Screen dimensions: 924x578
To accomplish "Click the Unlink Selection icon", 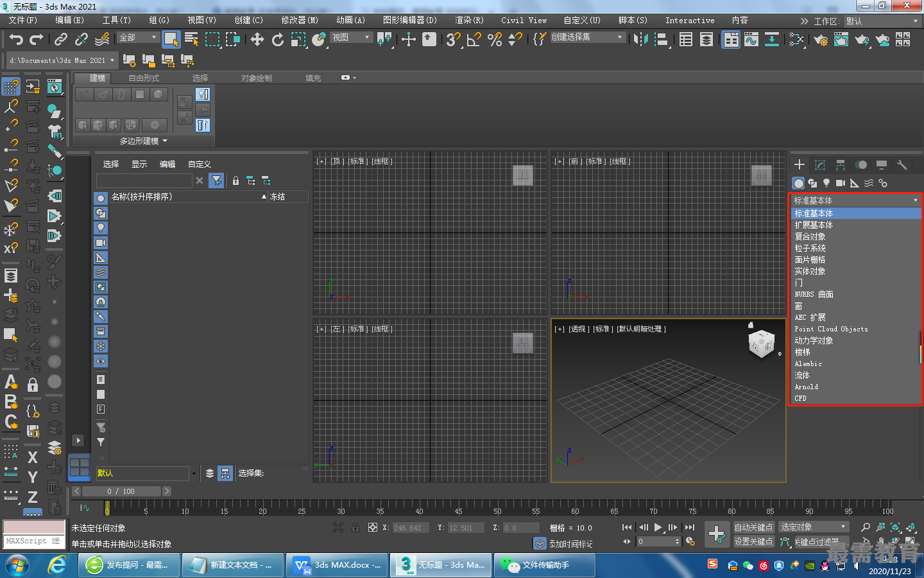I will (81, 40).
